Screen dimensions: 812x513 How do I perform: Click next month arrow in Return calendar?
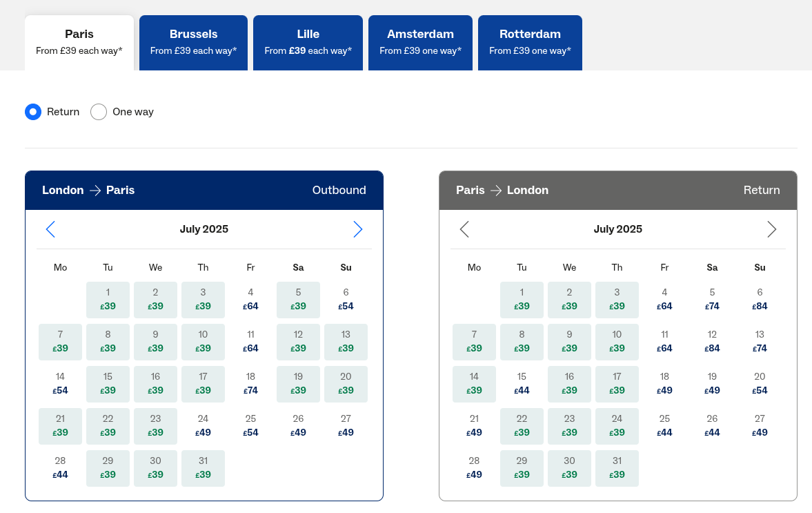pyautogui.click(x=771, y=229)
